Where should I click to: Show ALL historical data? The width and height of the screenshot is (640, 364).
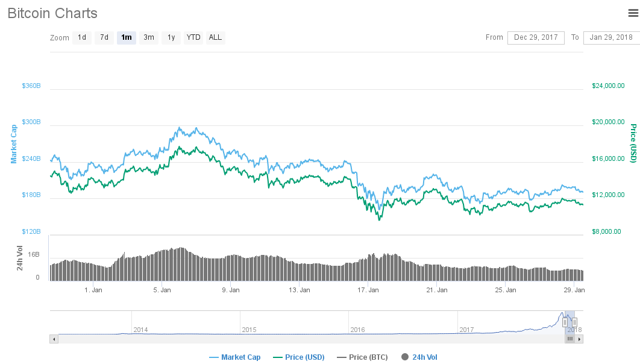215,37
